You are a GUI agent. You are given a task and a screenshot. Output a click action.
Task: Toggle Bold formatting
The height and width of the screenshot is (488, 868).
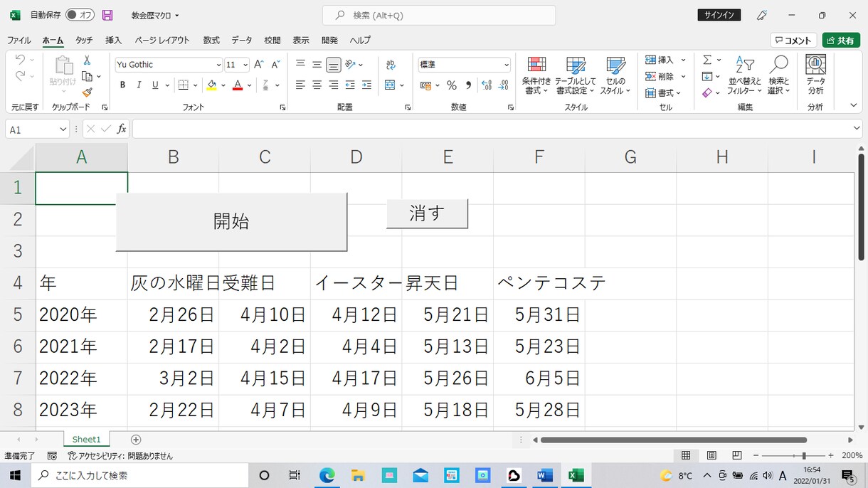[122, 85]
